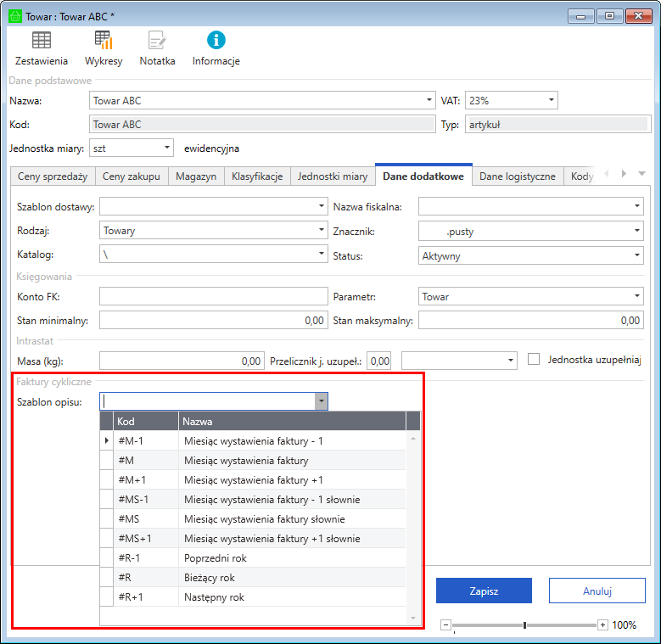This screenshot has height=644, width=661.
Task: Open the Notatka note icon
Action: click(157, 40)
